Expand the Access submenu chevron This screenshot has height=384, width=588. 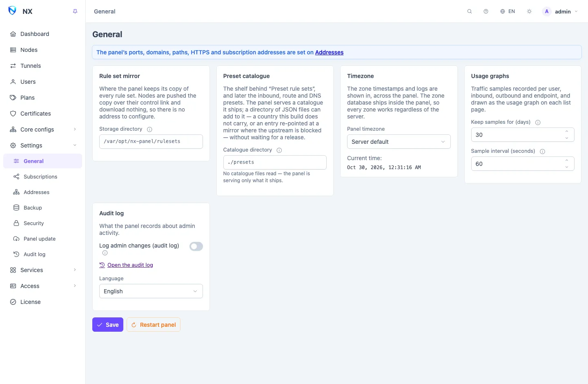click(75, 286)
